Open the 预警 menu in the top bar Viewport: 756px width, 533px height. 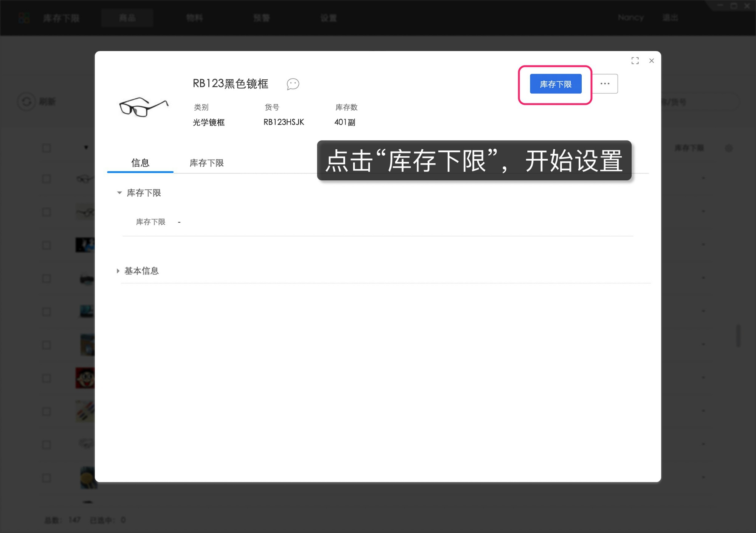pos(261,17)
